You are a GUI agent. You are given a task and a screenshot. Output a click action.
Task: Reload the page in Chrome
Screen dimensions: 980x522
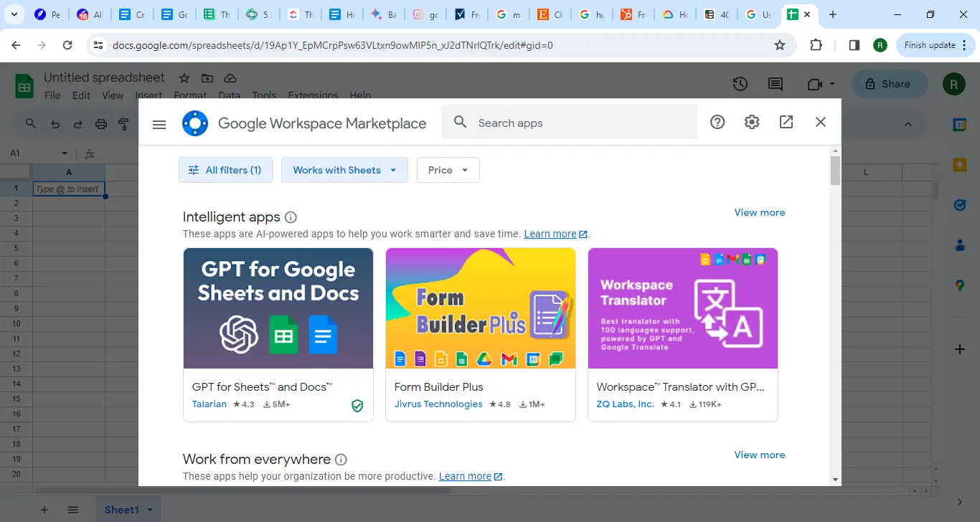click(67, 45)
